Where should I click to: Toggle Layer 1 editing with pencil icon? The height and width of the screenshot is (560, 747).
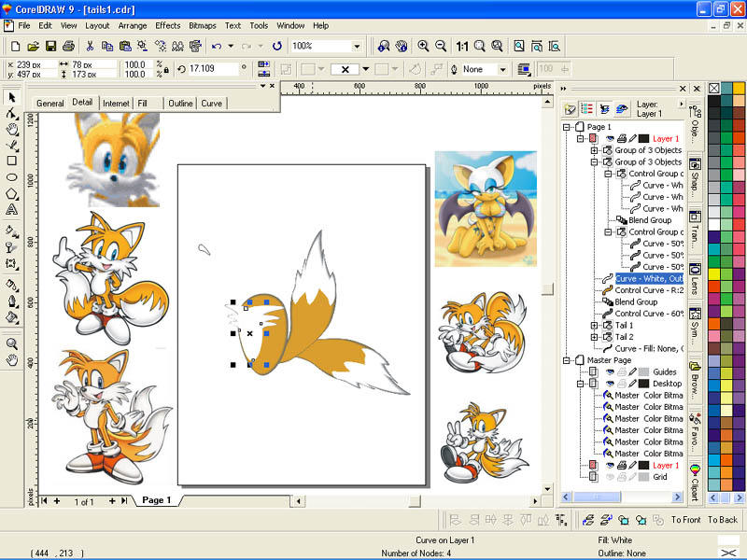[x=632, y=138]
